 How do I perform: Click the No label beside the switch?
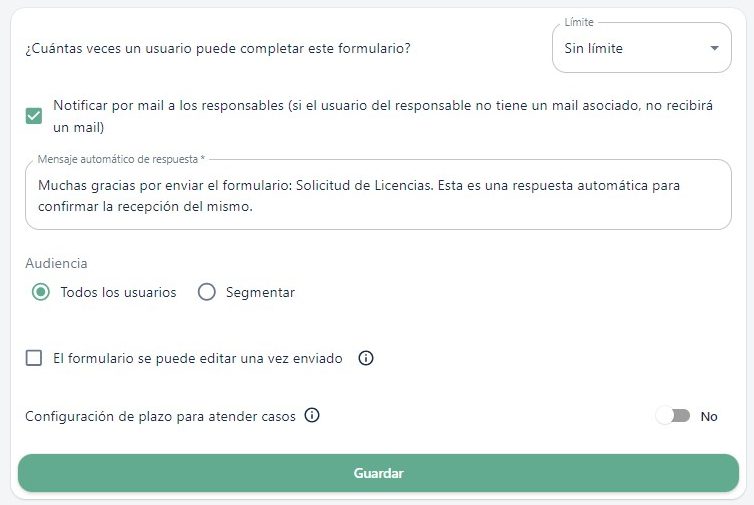(709, 417)
